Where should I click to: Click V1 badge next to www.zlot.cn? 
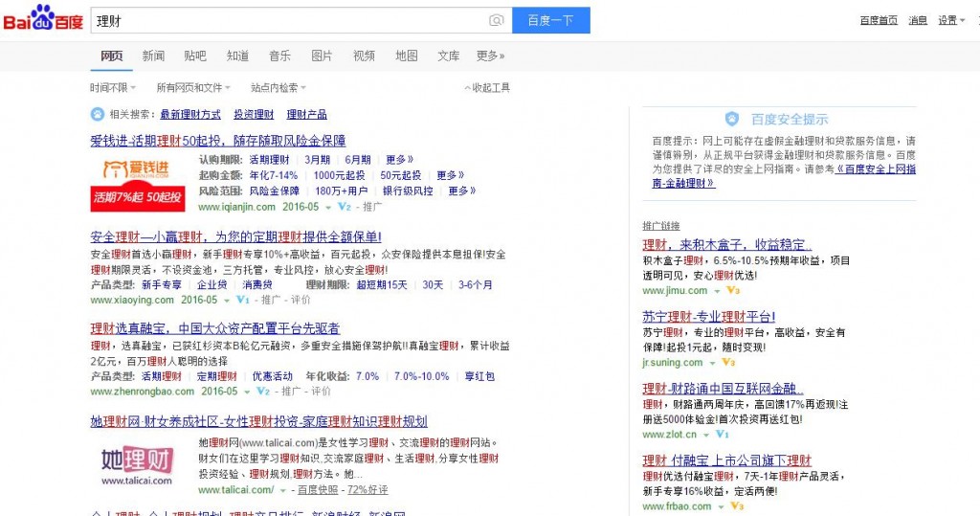pos(723,434)
